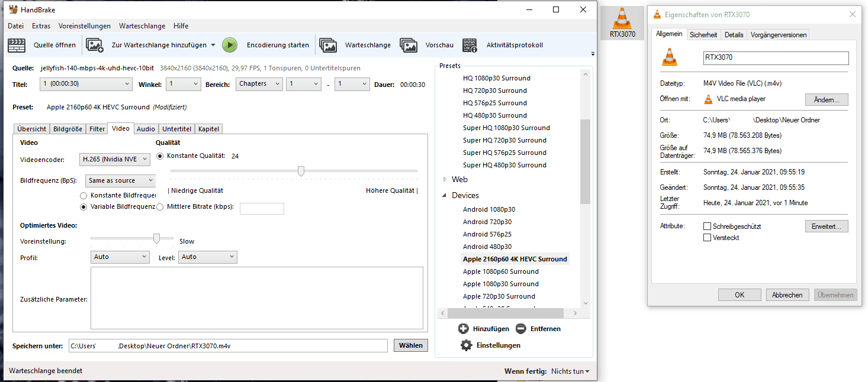This screenshot has width=868, height=382.
Task: Click the Zur Warteschlange hinzufügen picture icon
Action: click(x=95, y=45)
